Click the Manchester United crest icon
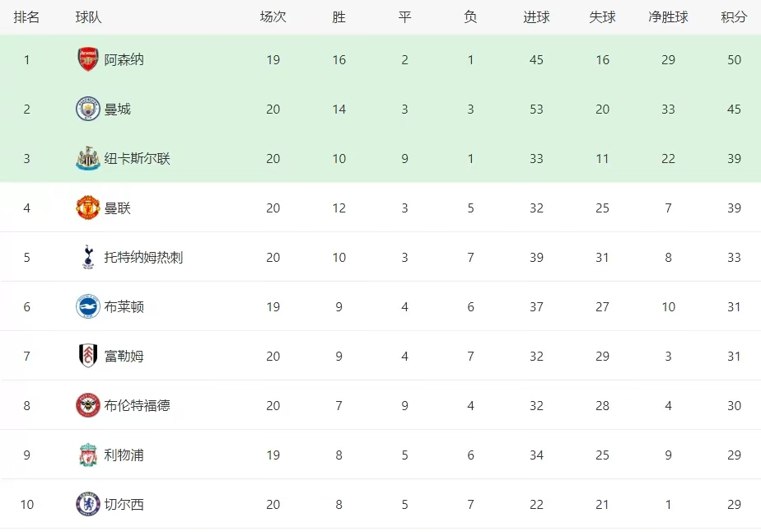This screenshot has width=761, height=532. (x=88, y=208)
